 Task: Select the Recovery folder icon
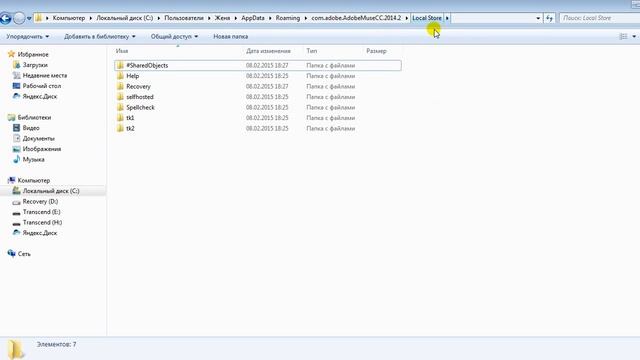[120, 87]
